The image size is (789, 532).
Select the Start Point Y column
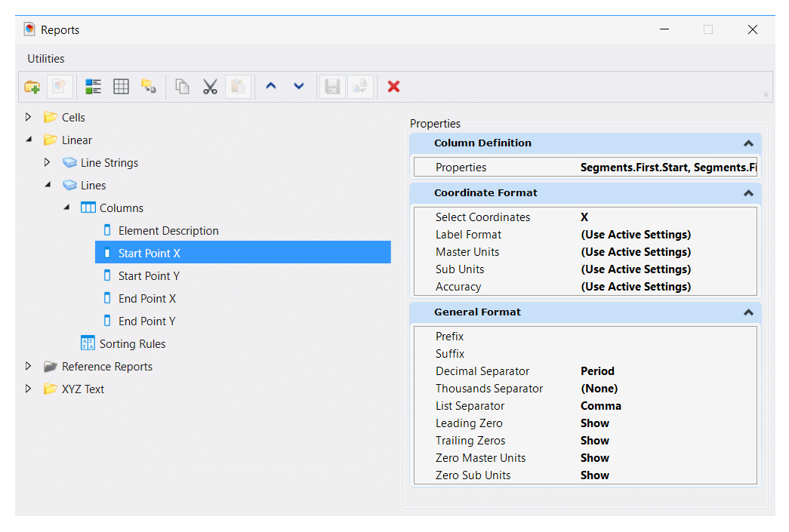[x=149, y=276]
